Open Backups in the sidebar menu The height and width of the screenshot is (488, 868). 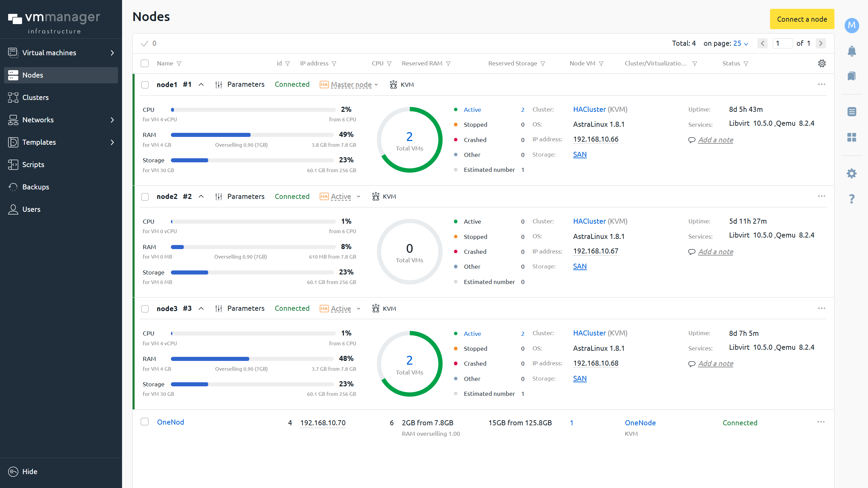coord(36,187)
